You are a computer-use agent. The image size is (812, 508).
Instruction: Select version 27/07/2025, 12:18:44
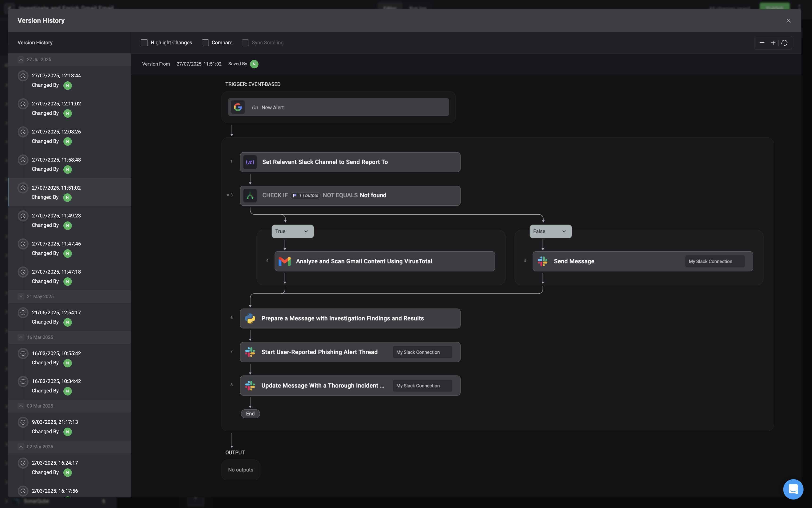point(56,76)
